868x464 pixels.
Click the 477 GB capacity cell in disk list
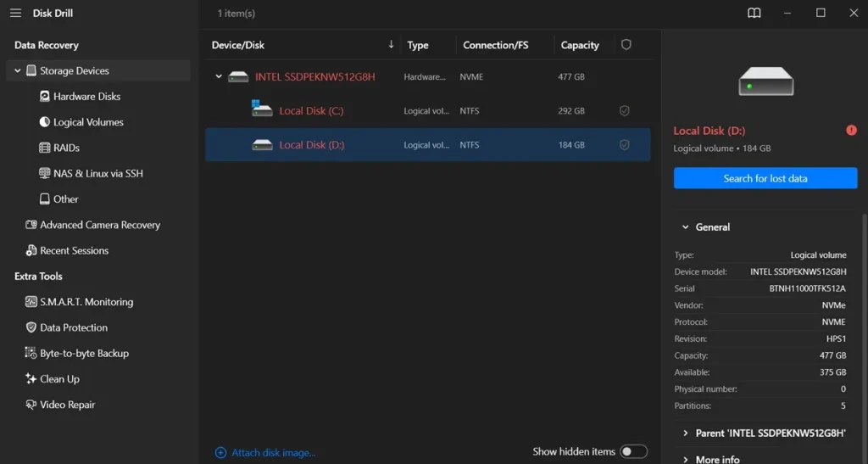pyautogui.click(x=571, y=77)
